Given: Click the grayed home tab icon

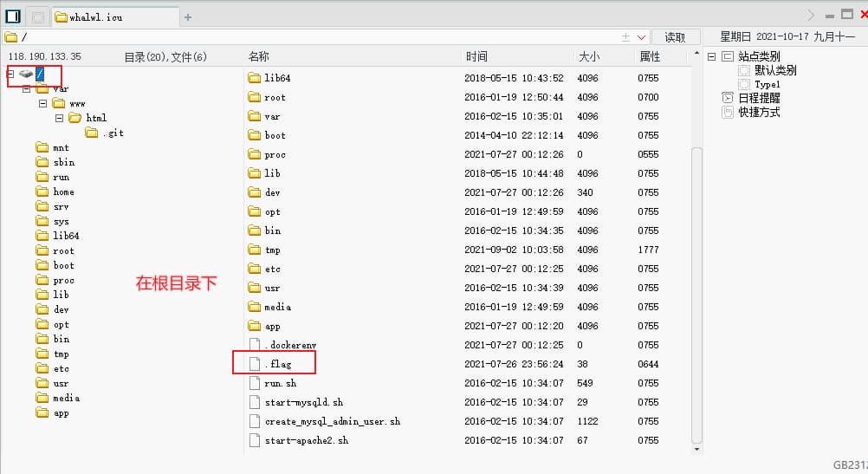Looking at the screenshot, I should (x=37, y=17).
